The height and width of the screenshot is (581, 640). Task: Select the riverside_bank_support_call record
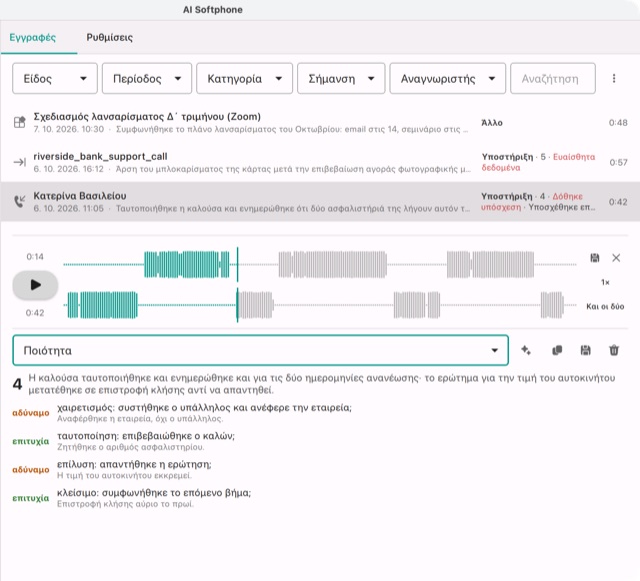click(x=320, y=162)
